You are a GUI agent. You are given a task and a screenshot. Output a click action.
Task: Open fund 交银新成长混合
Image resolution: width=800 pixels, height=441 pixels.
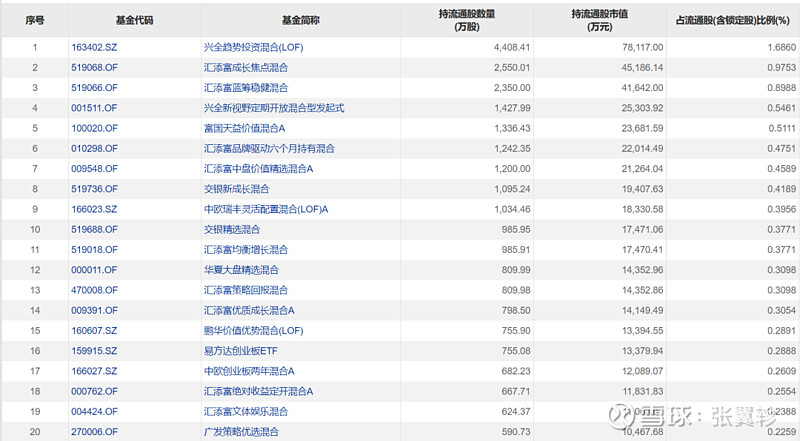click(236, 189)
